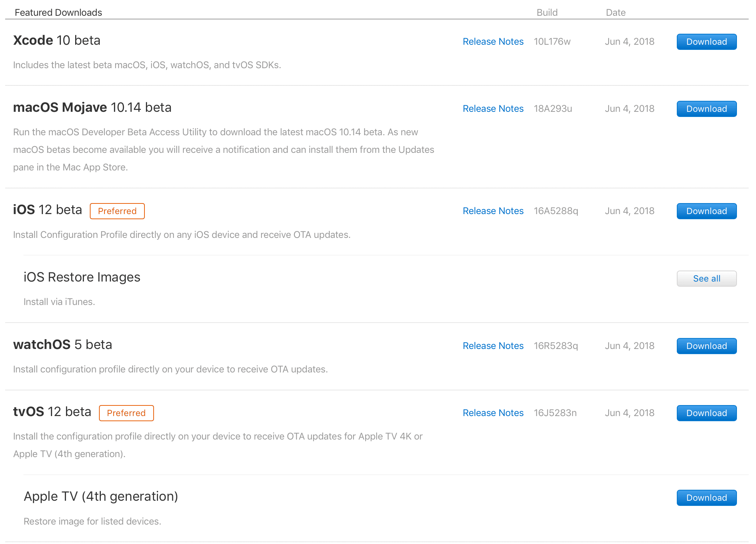Open Release Notes for Xcode 10 beta
The width and height of the screenshot is (756, 544).
click(493, 42)
